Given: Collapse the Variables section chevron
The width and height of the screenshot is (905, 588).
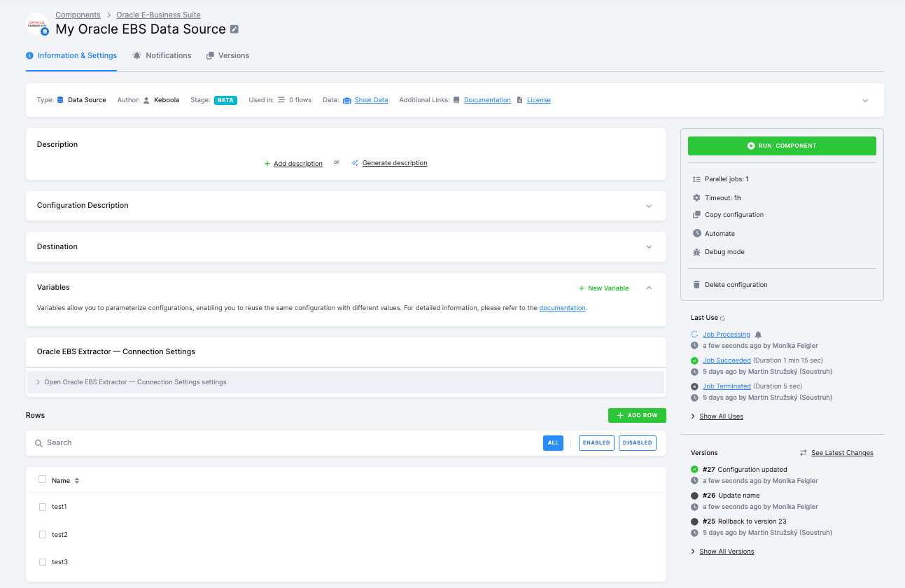Looking at the screenshot, I should coord(649,288).
